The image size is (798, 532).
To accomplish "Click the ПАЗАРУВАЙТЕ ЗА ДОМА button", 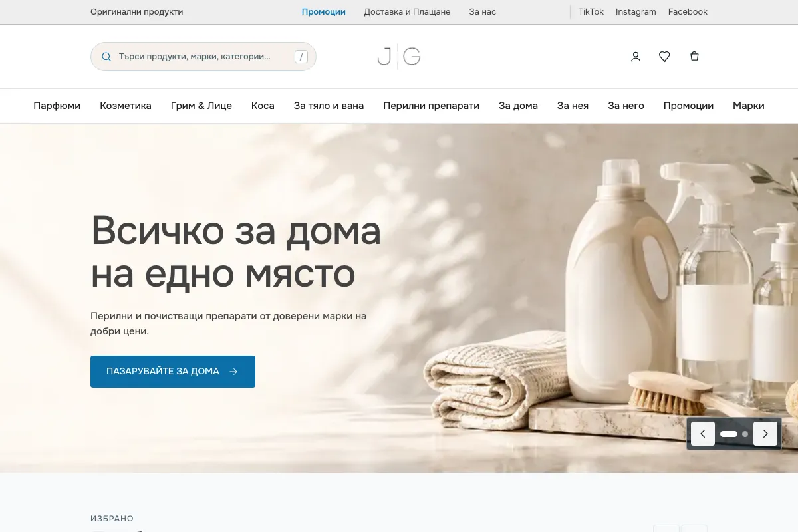I will [x=173, y=372].
